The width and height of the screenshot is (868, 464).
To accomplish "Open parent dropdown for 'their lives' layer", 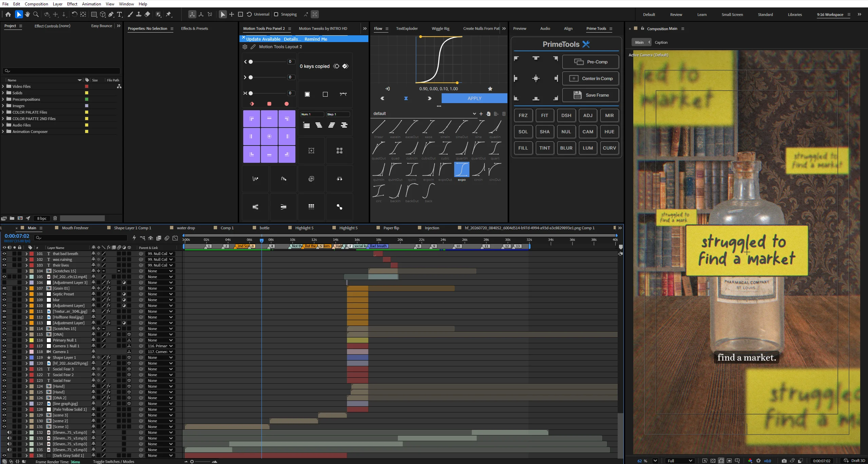I will coord(160,265).
